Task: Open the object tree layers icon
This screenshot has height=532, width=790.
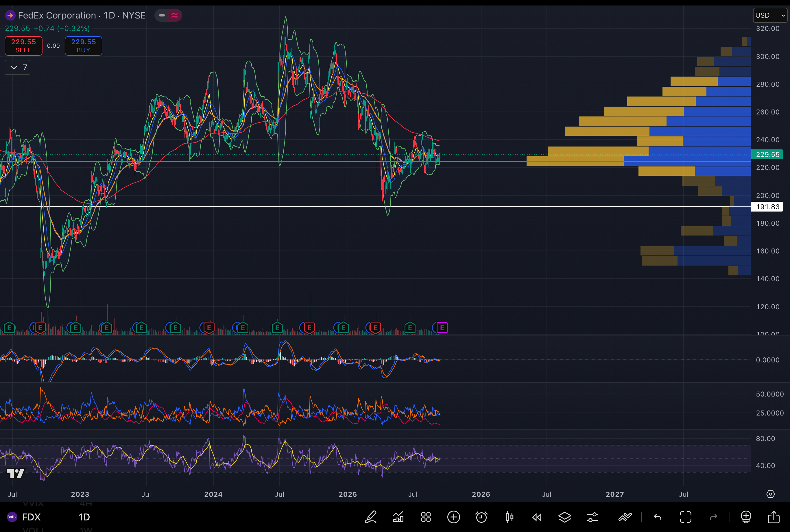Action: pyautogui.click(x=564, y=517)
